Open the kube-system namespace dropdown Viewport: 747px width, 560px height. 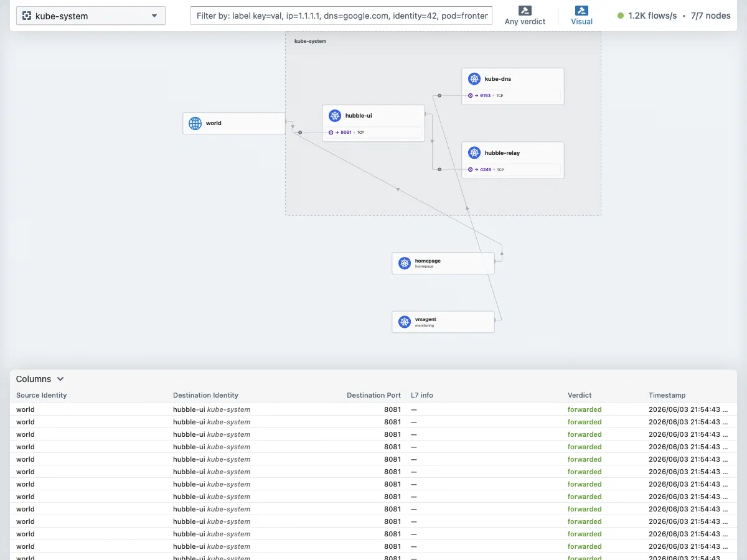(91, 16)
